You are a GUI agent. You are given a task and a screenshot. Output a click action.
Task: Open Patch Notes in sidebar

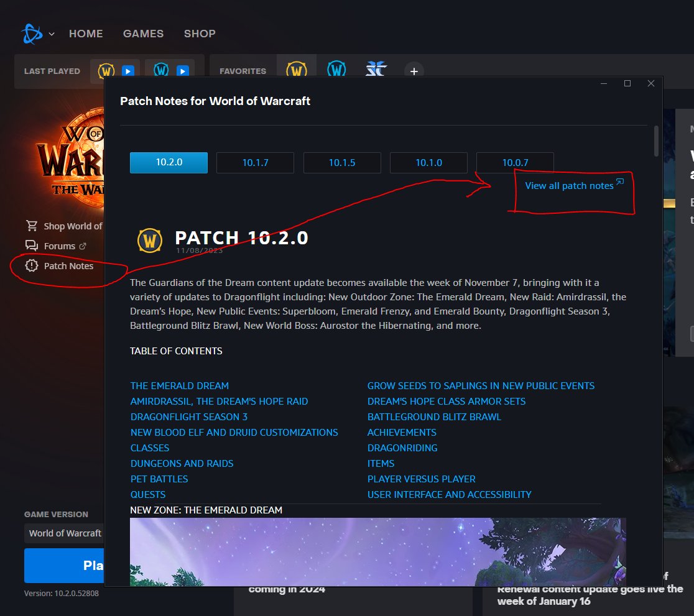(x=68, y=266)
